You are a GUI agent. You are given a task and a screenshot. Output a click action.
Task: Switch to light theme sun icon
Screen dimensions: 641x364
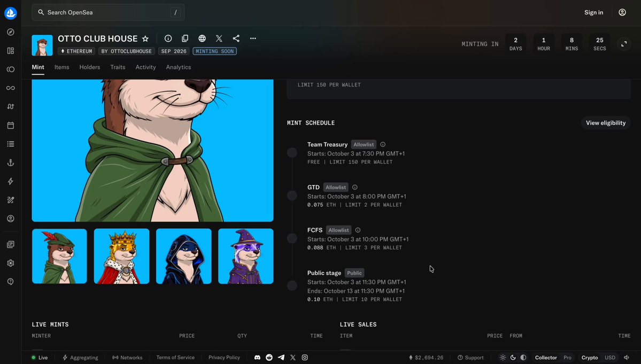click(503, 358)
